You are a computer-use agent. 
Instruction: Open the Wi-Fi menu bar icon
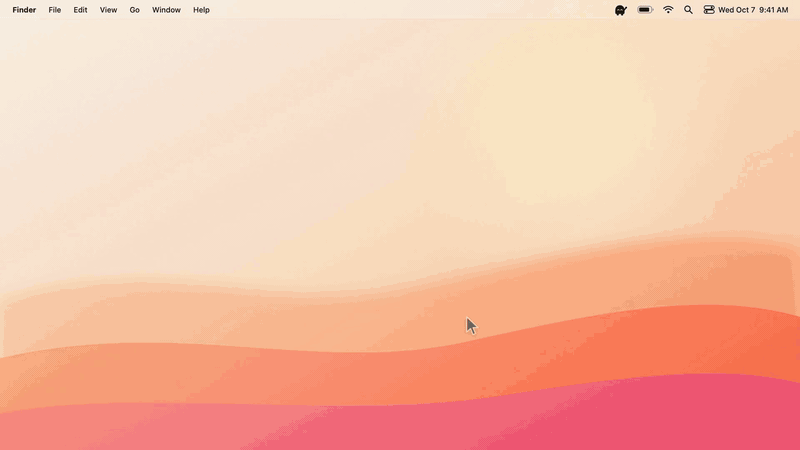pos(668,10)
